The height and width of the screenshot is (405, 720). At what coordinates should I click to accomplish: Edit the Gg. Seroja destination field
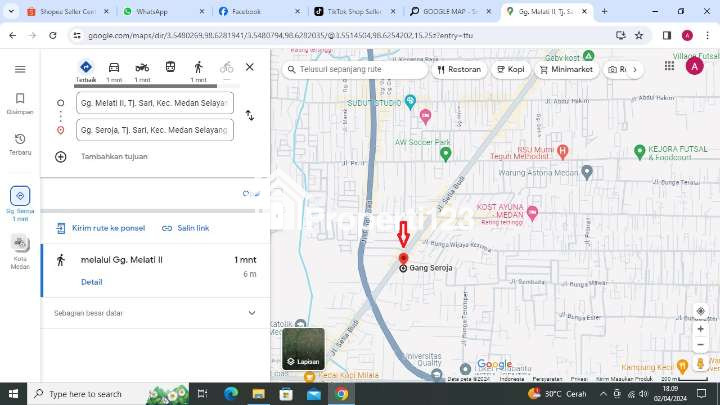pyautogui.click(x=155, y=130)
